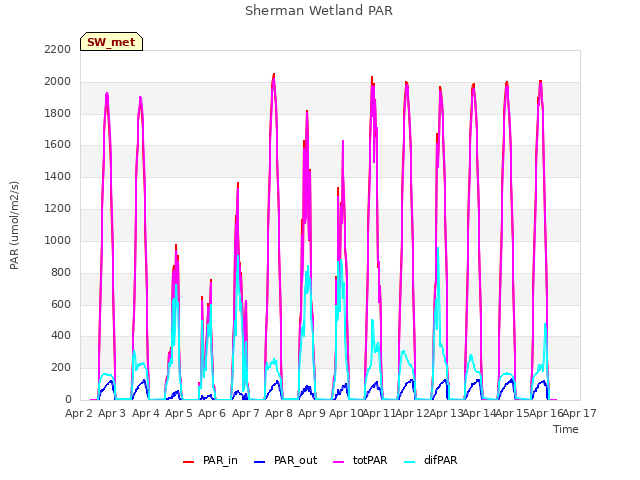640x480 pixels.
Task: Click the 2200 y-axis tick label
Action: point(58,50)
